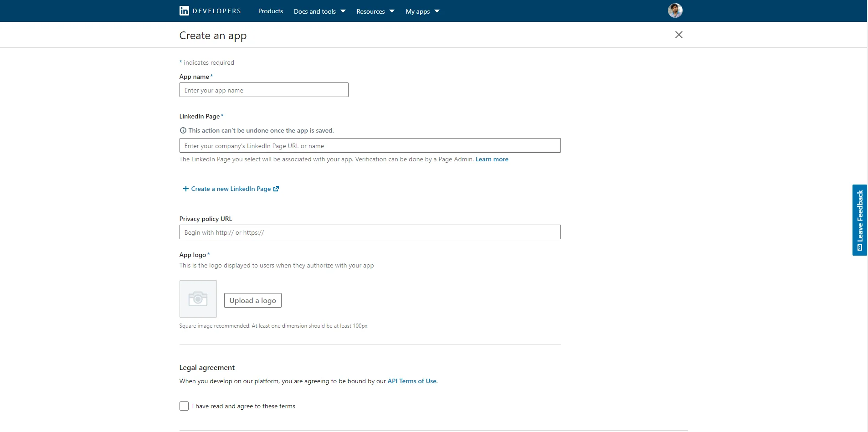Click the LinkedIn "in" logo icon

pyautogui.click(x=184, y=11)
